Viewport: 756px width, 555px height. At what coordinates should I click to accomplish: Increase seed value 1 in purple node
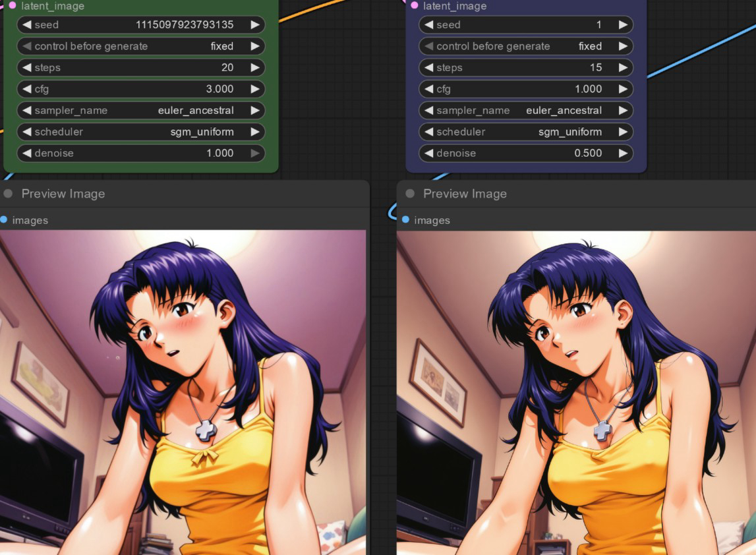(624, 24)
